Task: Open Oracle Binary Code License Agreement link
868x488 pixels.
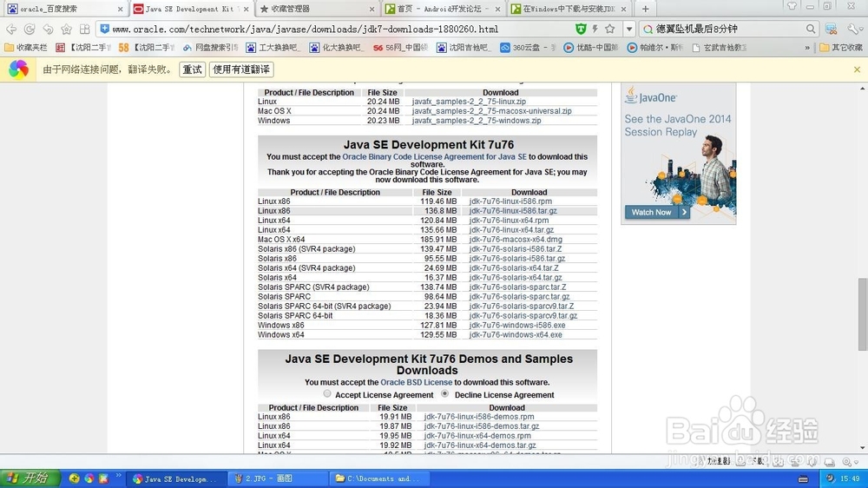Action: pos(434,157)
